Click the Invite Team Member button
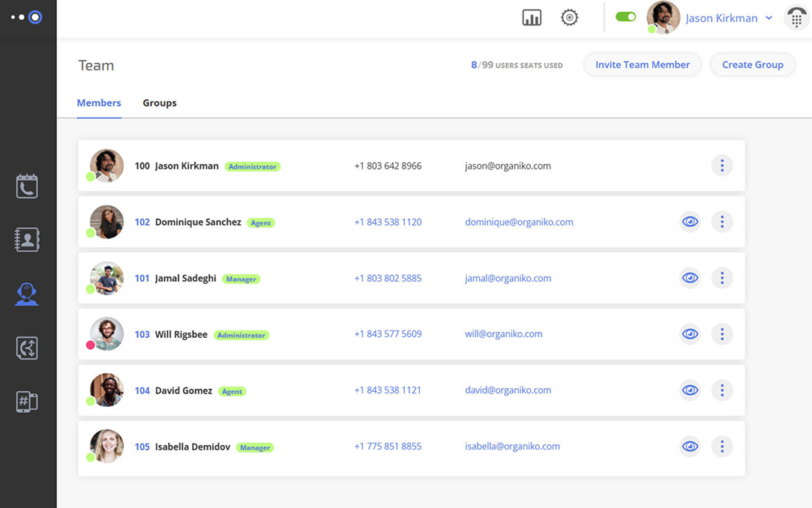The height and width of the screenshot is (508, 812). pyautogui.click(x=643, y=65)
